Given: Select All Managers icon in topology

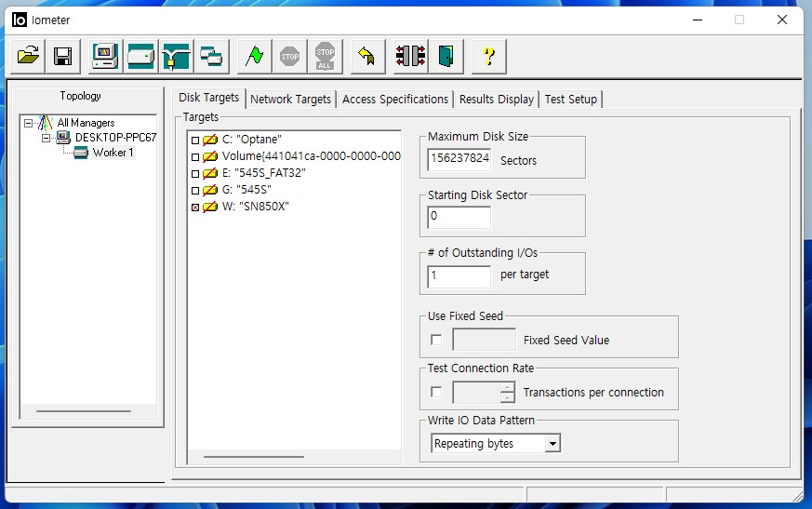Looking at the screenshot, I should click(x=46, y=123).
